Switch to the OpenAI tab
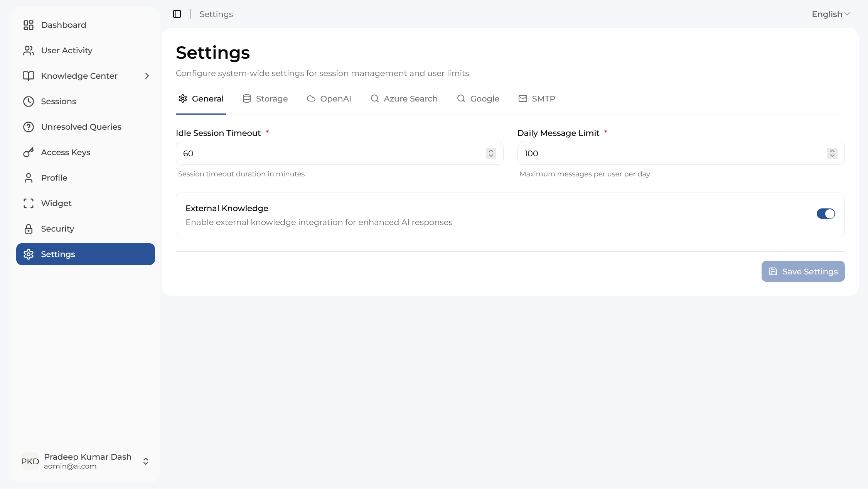Viewport: 868px width, 489px height. tap(329, 99)
